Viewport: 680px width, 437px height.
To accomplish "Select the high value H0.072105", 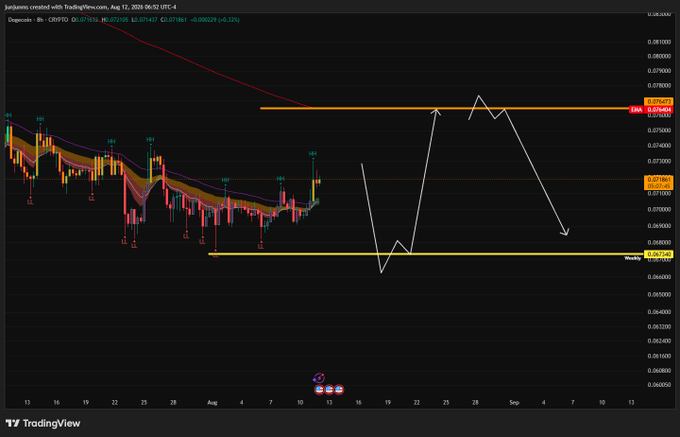I will [x=115, y=20].
